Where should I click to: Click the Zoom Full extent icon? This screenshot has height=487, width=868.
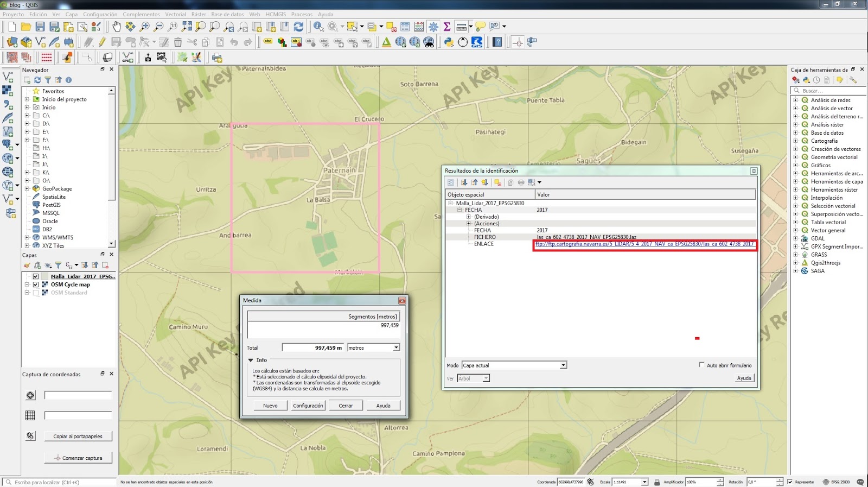(187, 27)
